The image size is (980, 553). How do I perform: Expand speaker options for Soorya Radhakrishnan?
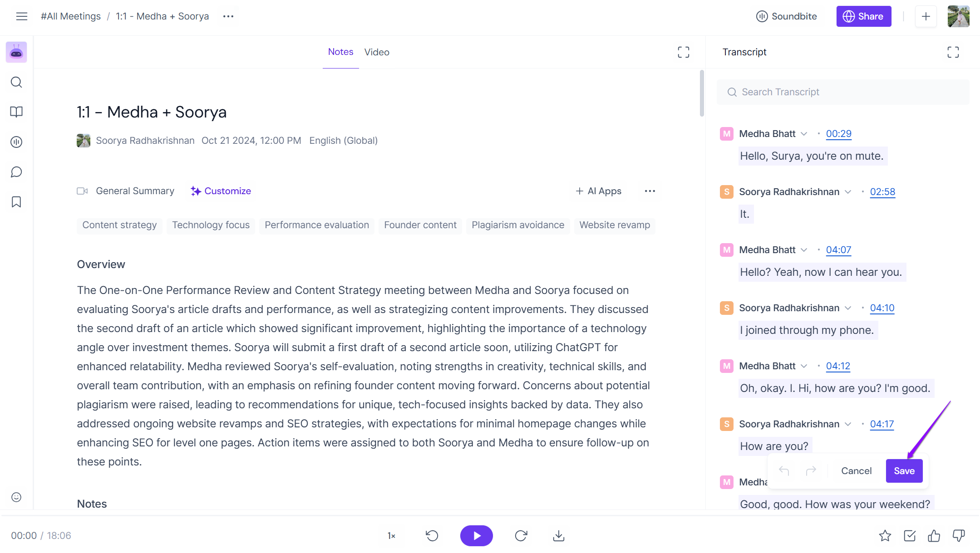coord(848,191)
